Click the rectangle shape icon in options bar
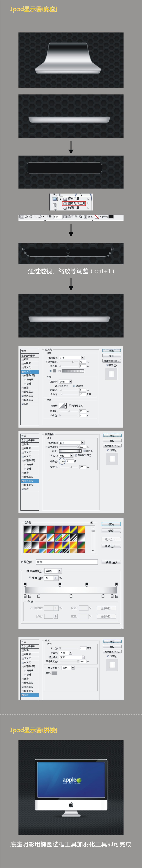This screenshot has width=142, height=868. click(x=22, y=217)
